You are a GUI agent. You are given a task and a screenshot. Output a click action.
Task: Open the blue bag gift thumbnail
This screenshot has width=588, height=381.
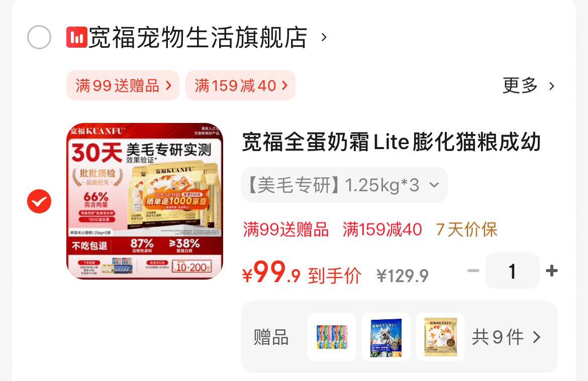pos(386,337)
